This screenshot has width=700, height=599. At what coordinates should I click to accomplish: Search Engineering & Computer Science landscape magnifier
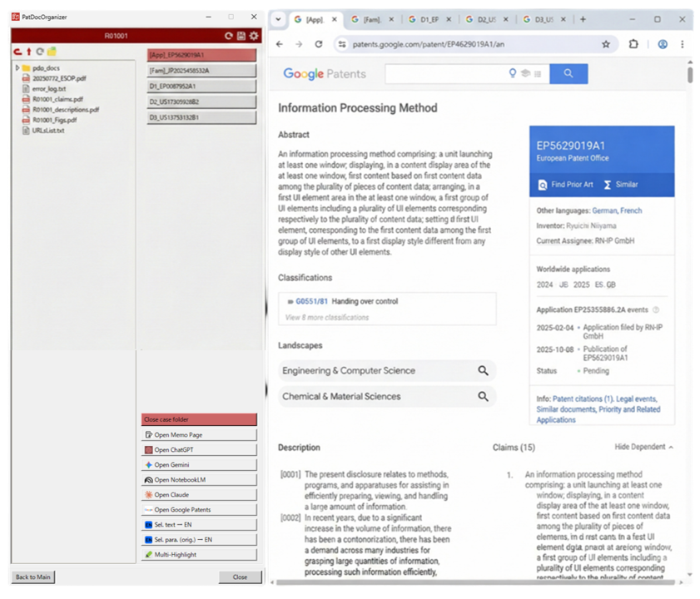pos(483,370)
